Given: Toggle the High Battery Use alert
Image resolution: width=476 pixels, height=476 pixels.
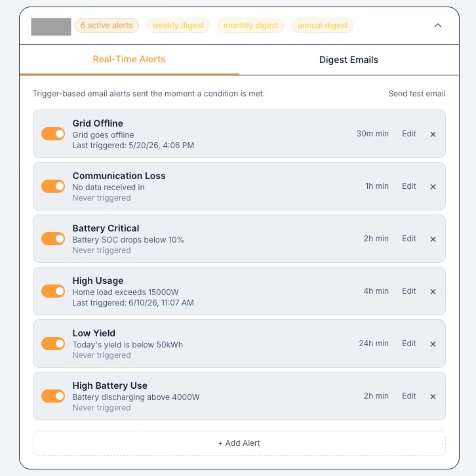Looking at the screenshot, I should point(53,396).
